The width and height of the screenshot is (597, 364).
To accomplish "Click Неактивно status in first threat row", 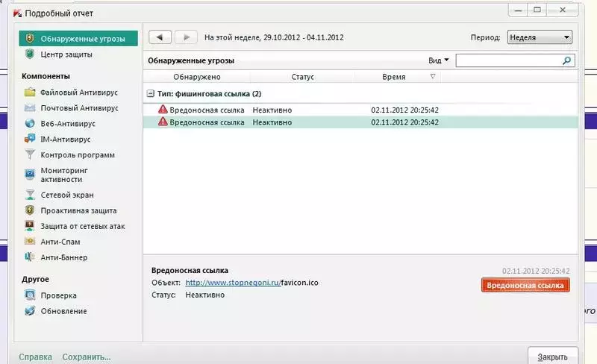I will pos(272,110).
